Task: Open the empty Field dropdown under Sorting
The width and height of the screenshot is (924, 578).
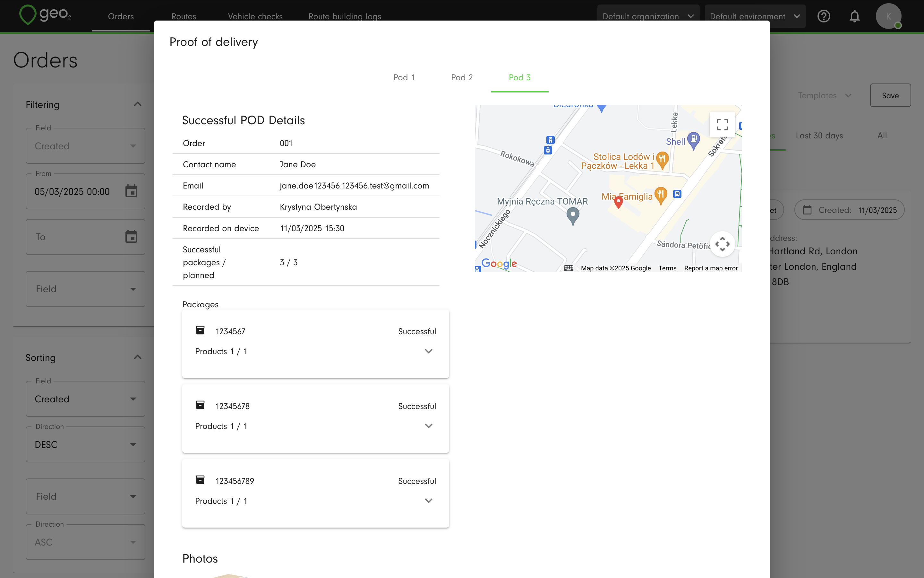Action: coord(86,496)
